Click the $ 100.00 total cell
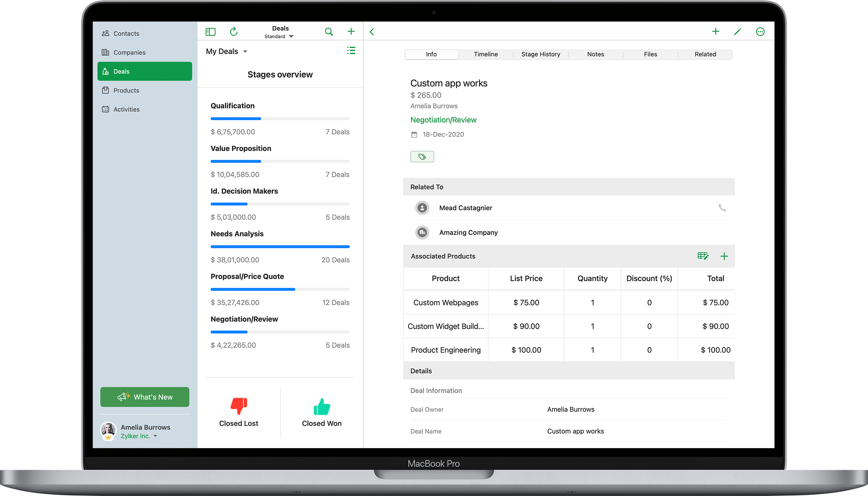The width and height of the screenshot is (868, 496). click(716, 350)
